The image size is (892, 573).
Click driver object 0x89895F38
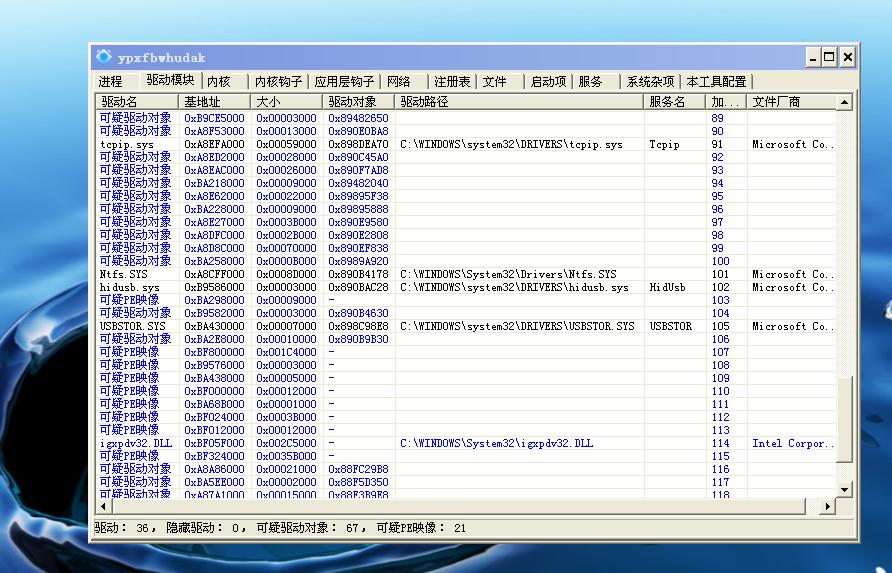[x=358, y=196]
